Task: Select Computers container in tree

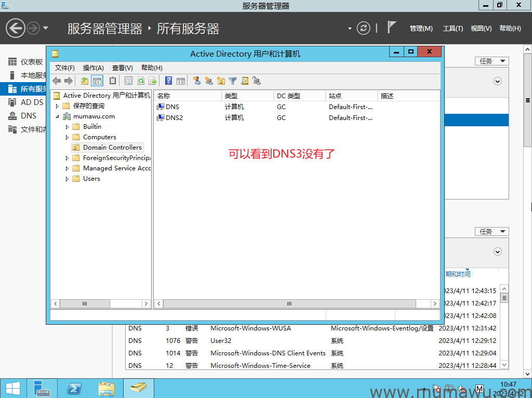Action: (99, 137)
